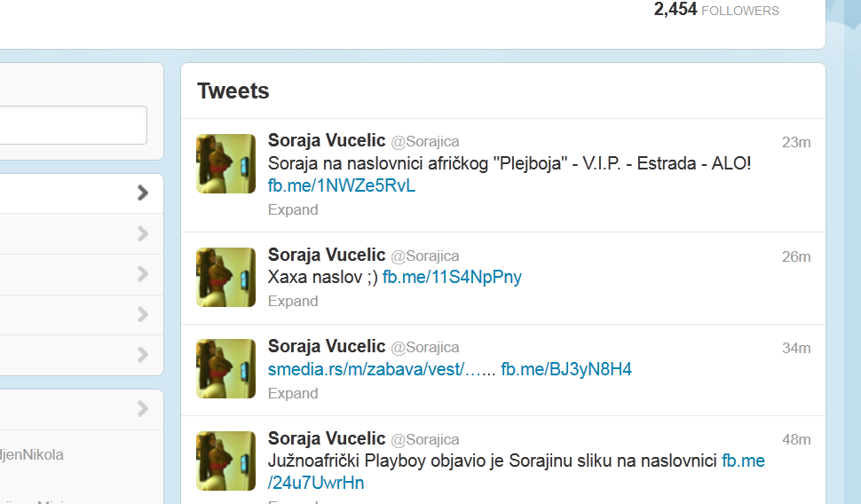
Task: Open the fb.me/11S4NpPny link
Action: tap(452, 277)
